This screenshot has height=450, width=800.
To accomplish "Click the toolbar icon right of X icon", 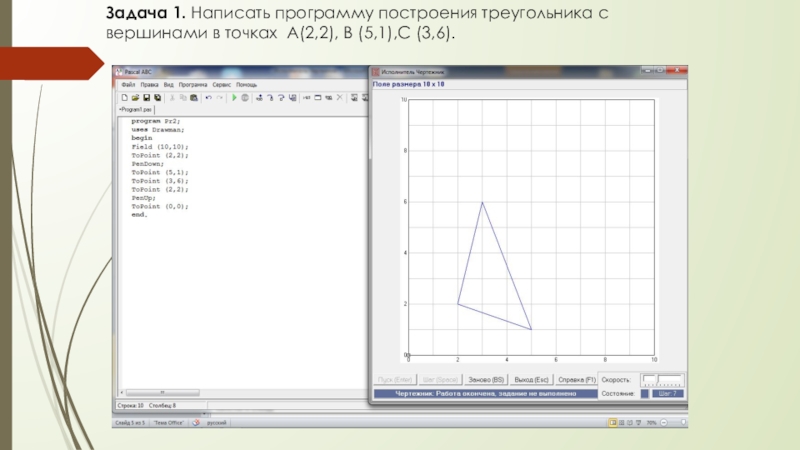I will pyautogui.click(x=354, y=97).
